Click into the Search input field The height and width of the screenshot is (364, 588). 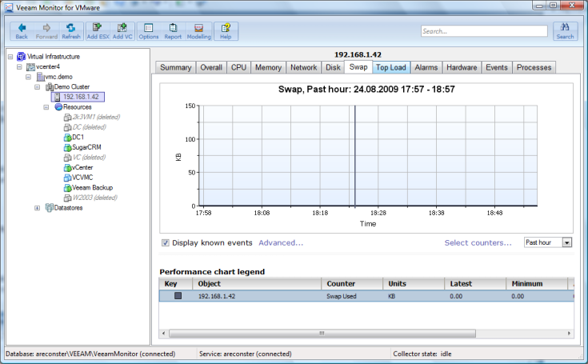482,32
